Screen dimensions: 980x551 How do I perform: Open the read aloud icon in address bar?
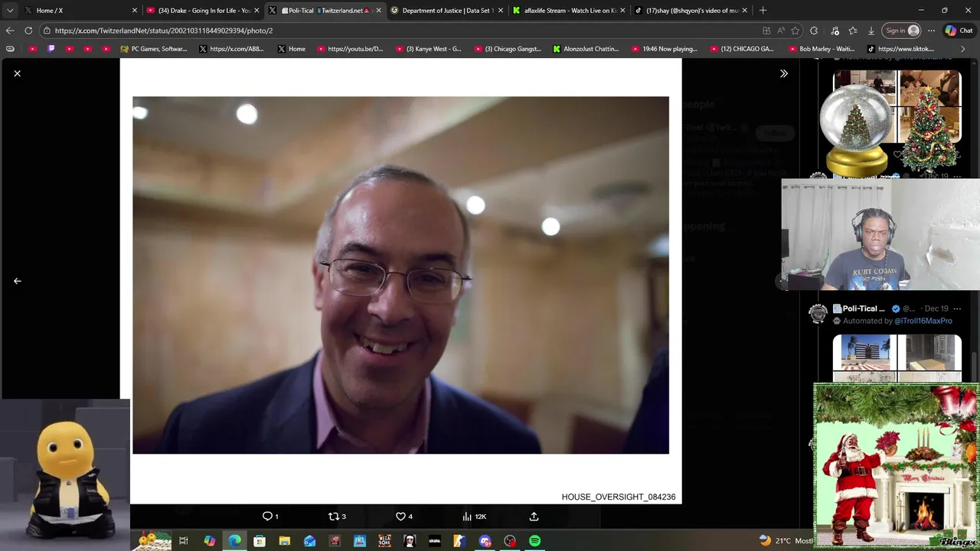[781, 31]
